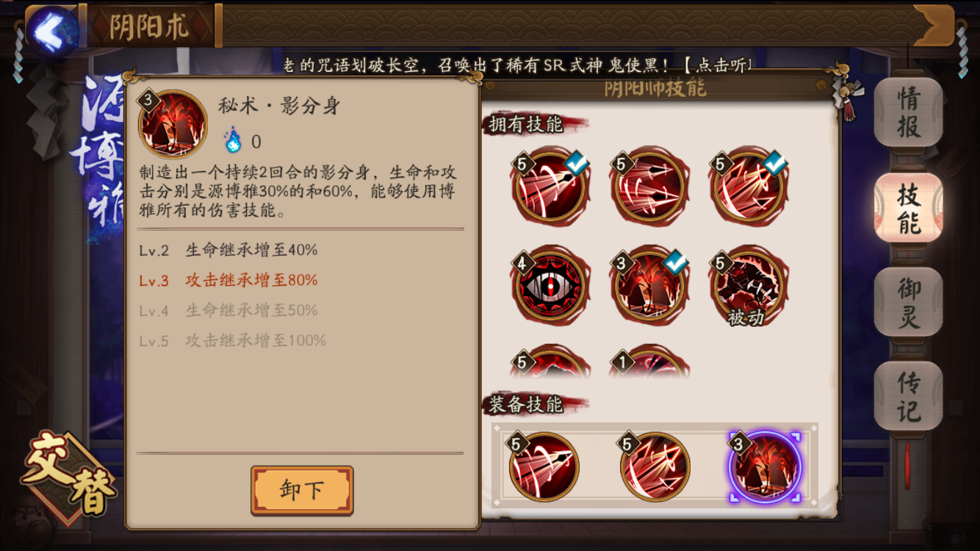
Task: Toggle checked level 3 shadow clone skill
Action: tap(649, 284)
